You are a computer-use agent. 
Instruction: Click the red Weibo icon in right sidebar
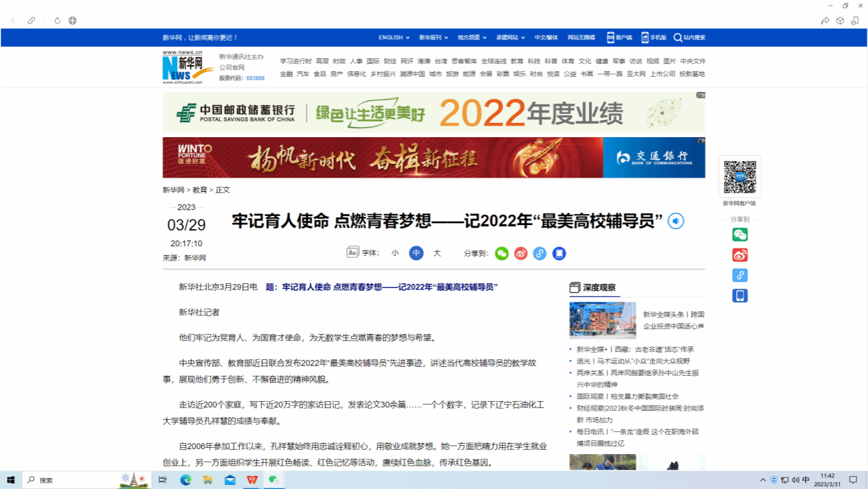(x=740, y=255)
